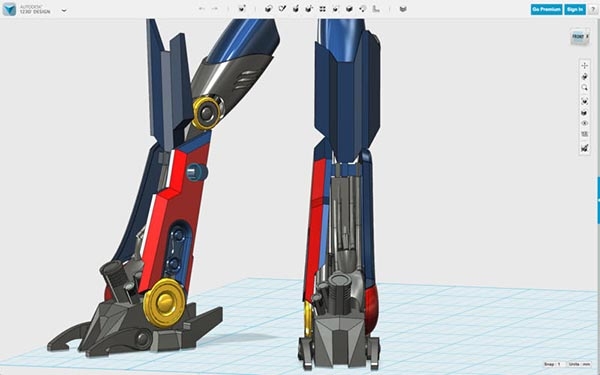The image size is (600, 375).
Task: Select the Zoom magnifier tool
Action: [584, 88]
